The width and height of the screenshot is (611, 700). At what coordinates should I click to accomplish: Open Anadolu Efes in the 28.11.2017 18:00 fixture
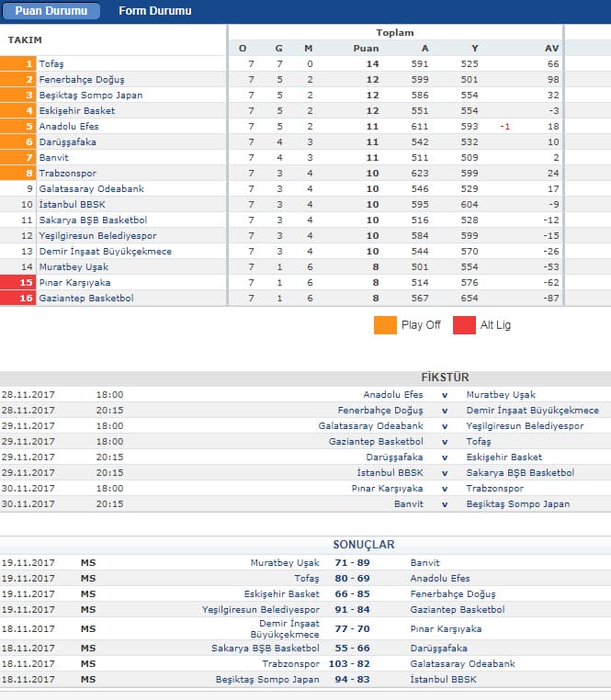point(393,395)
